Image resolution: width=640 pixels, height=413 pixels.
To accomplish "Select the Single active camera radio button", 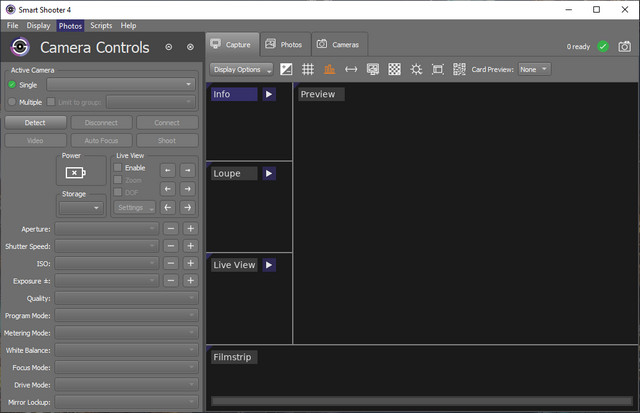I will pos(13,85).
